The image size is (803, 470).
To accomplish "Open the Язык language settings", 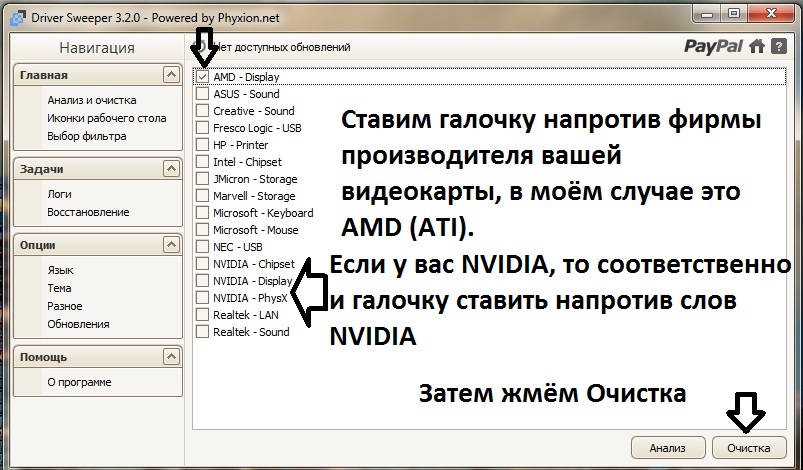I will [60, 270].
